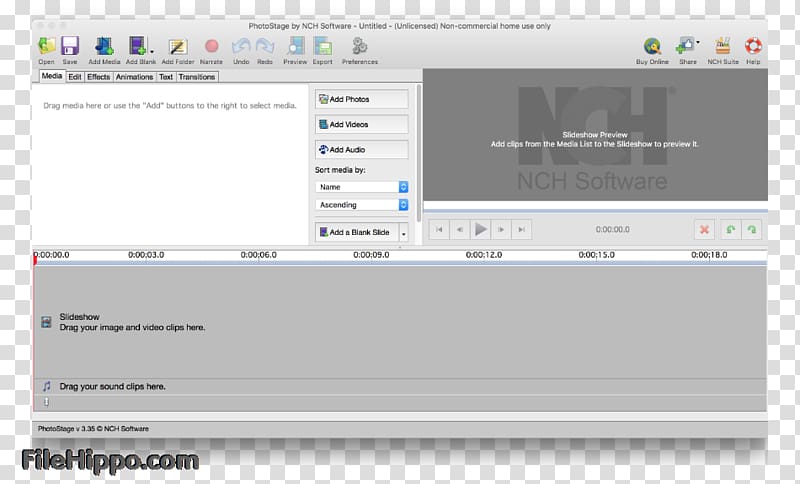Click the Add Blank toolbar icon

(140, 50)
